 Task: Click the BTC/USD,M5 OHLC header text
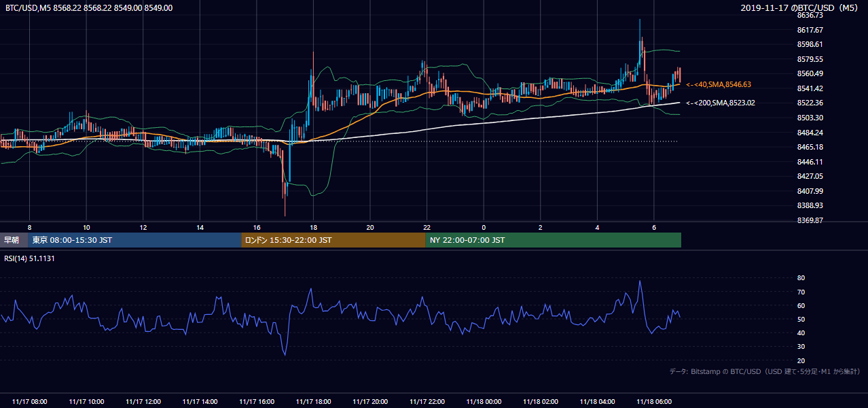pyautogui.click(x=88, y=8)
